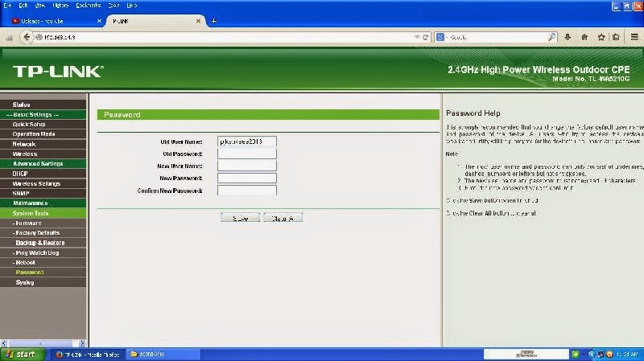
Task: Click the Old User Name field
Action: point(247,142)
